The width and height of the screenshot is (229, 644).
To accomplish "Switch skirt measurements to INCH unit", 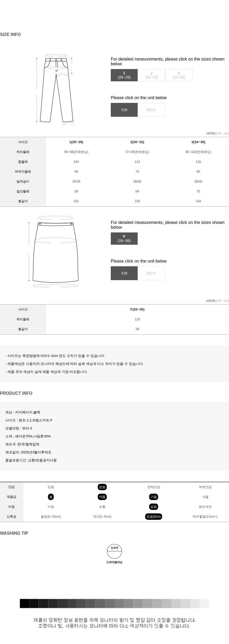I will (151, 273).
